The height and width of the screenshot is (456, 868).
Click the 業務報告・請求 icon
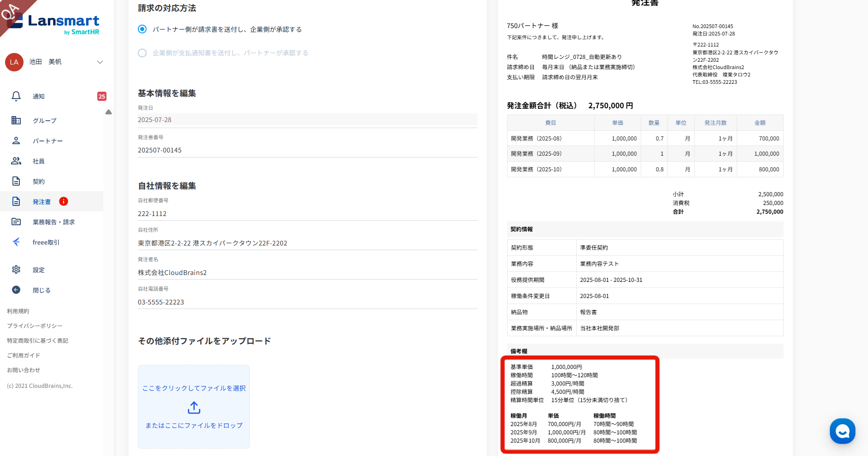[16, 222]
